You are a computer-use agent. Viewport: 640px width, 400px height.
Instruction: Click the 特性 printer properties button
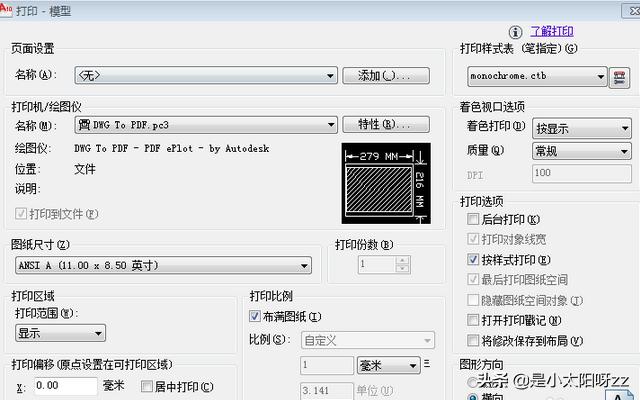(386, 124)
